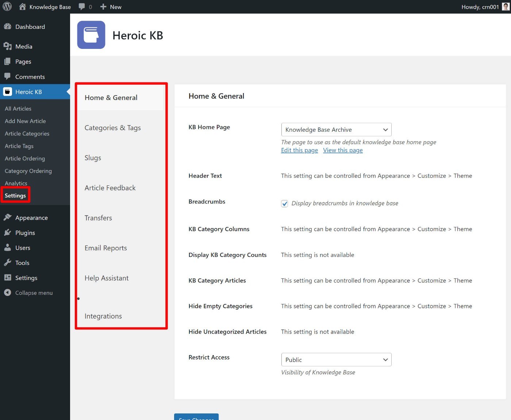
Task: Click the KB Category Columns label
Action: click(x=219, y=229)
